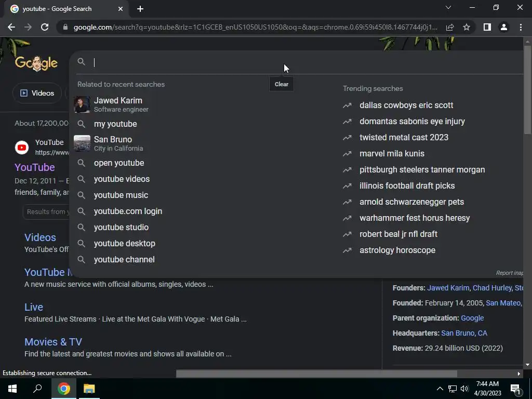Open File Explorer from the taskbar
The width and height of the screenshot is (532, 399).
tap(89, 389)
